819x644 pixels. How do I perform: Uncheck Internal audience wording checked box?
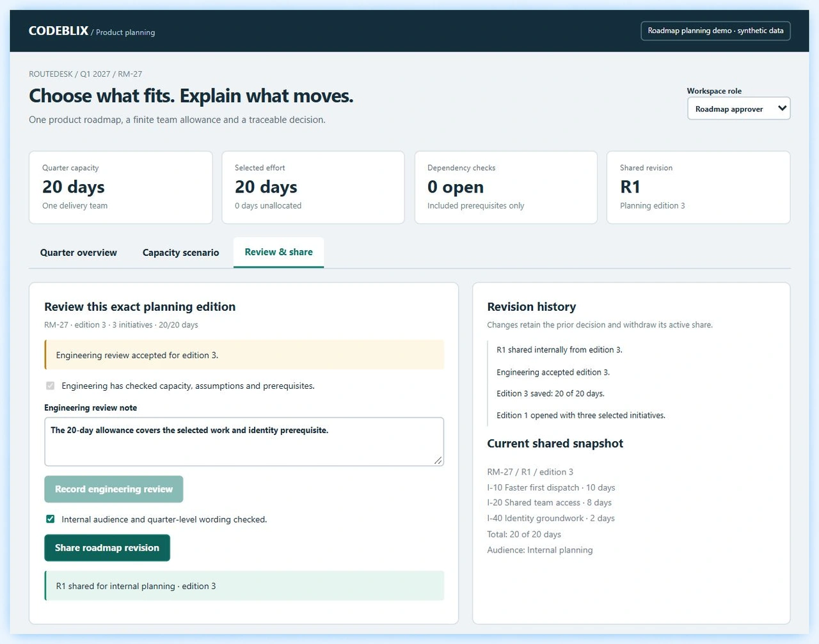point(50,519)
